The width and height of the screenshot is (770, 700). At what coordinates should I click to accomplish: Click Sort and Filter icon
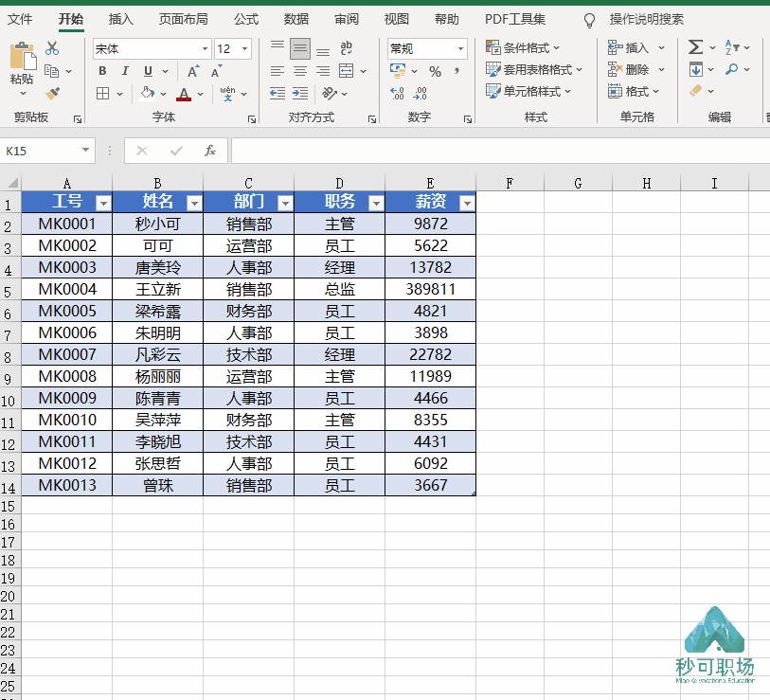point(732,47)
